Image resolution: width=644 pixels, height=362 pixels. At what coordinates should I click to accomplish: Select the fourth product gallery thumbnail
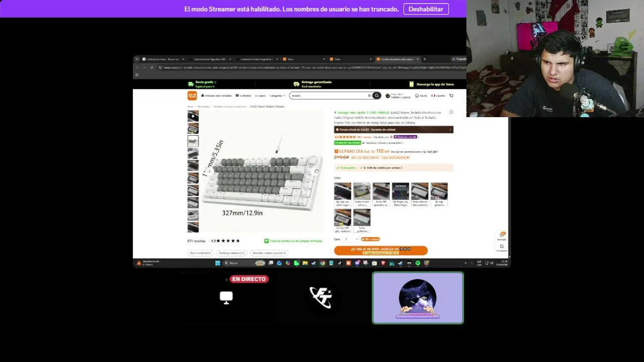pos(193,153)
